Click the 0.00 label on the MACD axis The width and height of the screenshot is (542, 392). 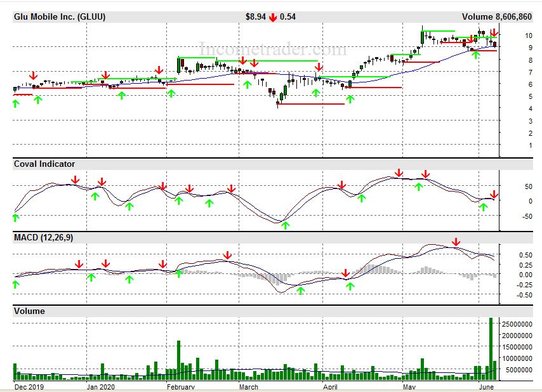point(525,275)
